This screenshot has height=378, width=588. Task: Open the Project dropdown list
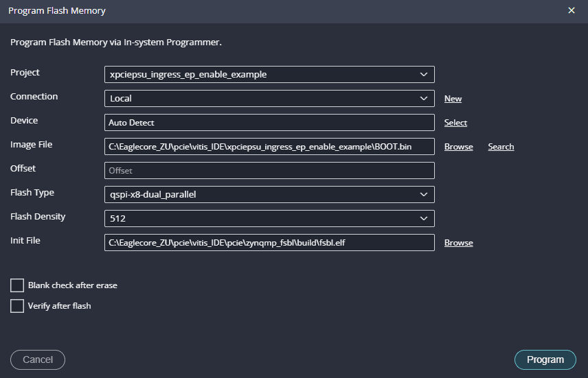[269, 74]
